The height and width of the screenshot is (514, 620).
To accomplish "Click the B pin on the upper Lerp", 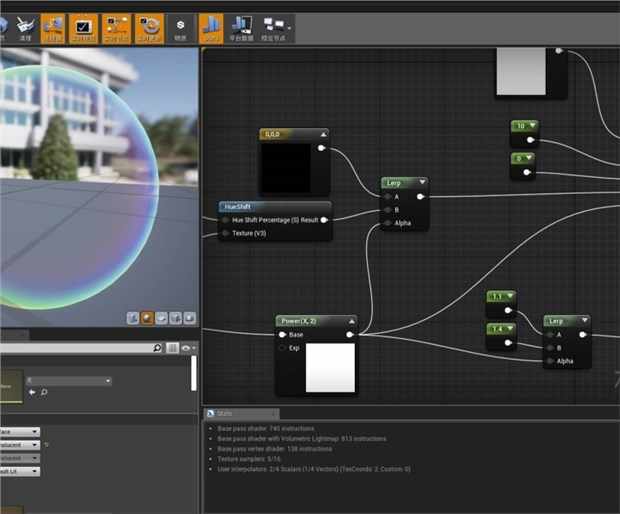I will (x=388, y=210).
